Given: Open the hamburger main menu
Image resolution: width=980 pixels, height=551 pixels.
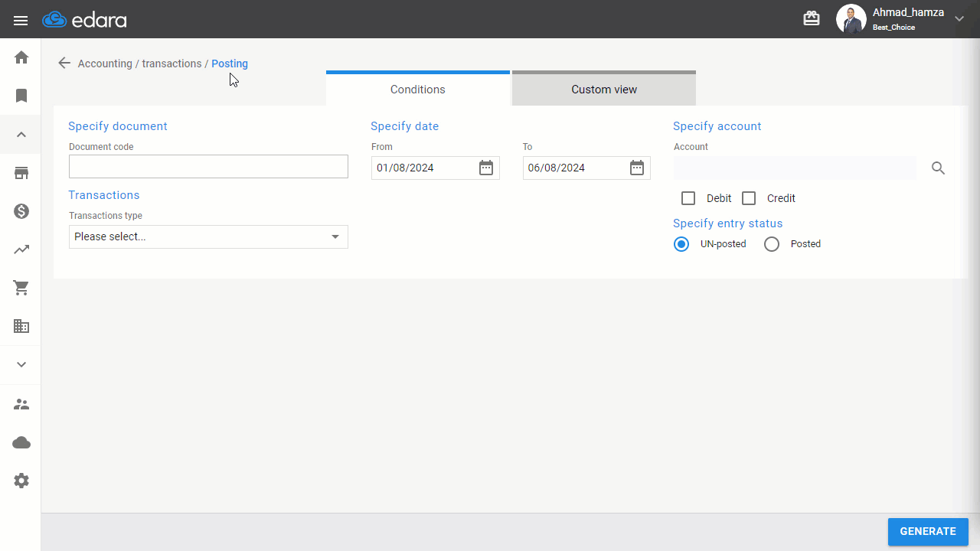Looking at the screenshot, I should [x=21, y=20].
